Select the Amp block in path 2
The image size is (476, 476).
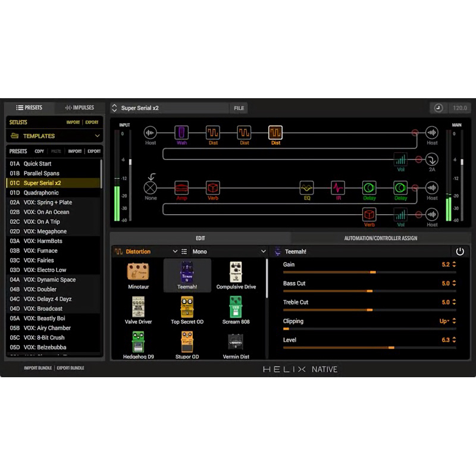(181, 188)
